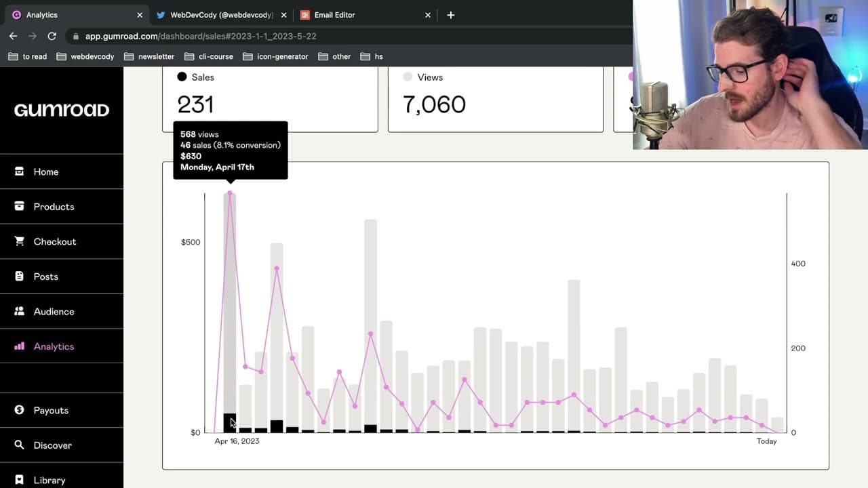
Task: Switch to the Email Editor tab
Action: point(366,15)
